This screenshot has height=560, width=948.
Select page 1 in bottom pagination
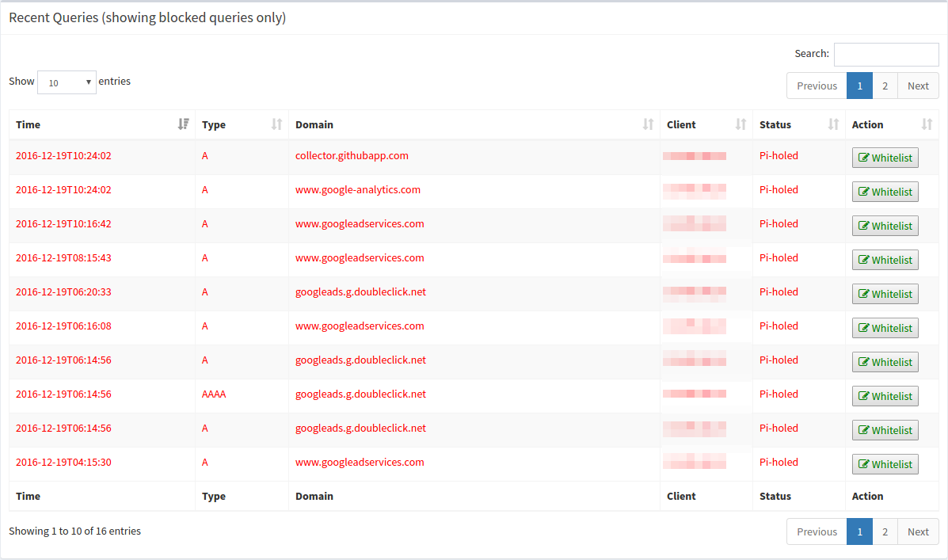tap(859, 531)
